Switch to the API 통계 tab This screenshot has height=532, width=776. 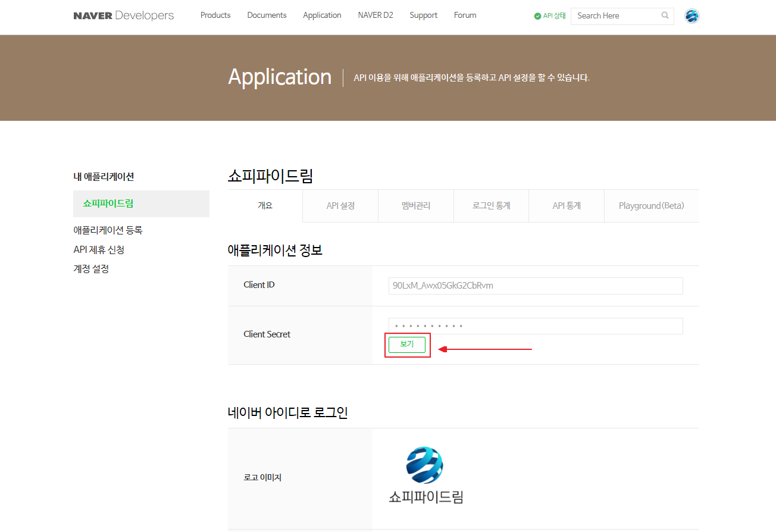tap(567, 206)
